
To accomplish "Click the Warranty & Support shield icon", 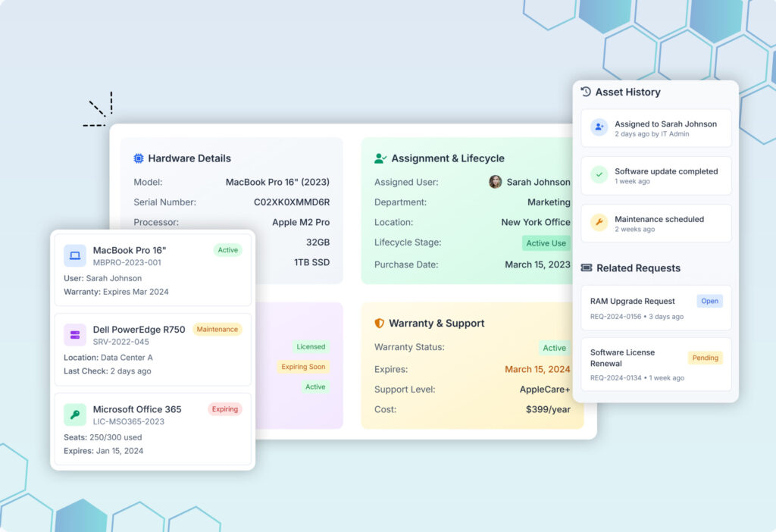I will (x=380, y=323).
